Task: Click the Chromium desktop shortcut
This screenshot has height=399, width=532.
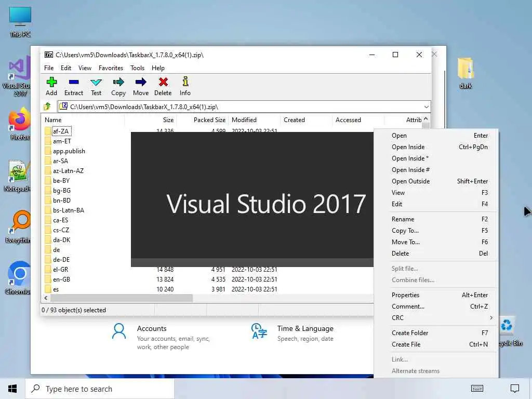Action: 18,277
